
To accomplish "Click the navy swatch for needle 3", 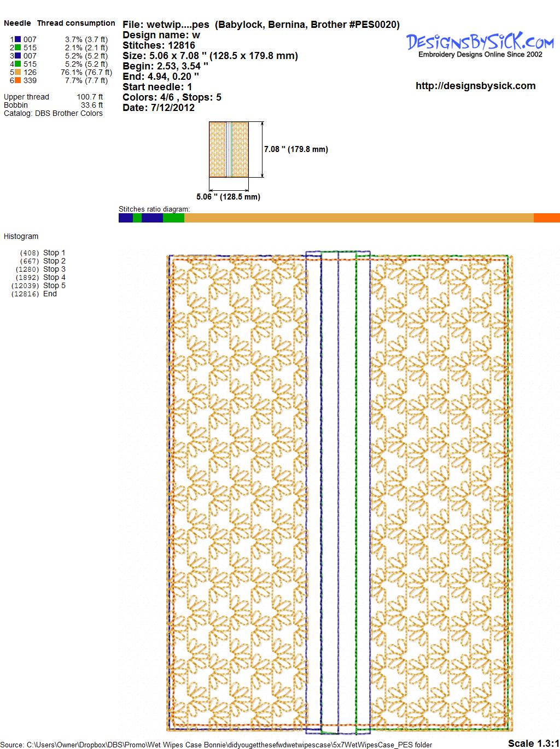I will (18, 56).
